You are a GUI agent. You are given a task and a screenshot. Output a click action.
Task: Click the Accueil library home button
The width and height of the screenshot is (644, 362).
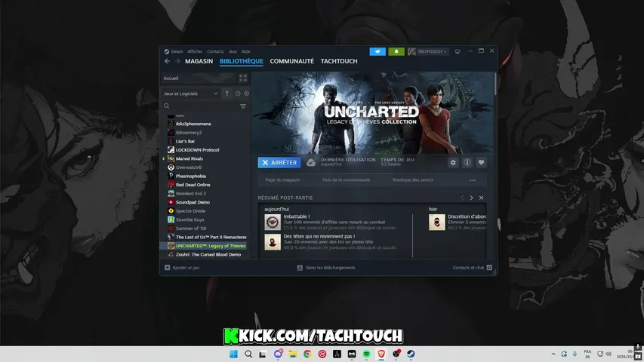point(199,78)
